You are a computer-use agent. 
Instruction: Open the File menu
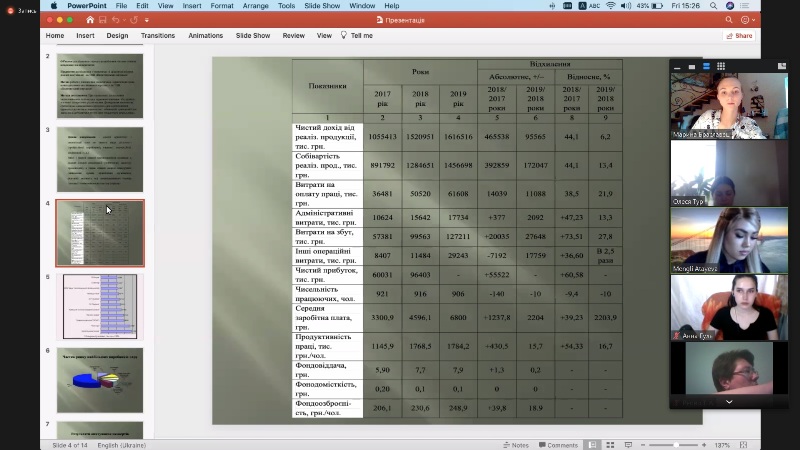(121, 6)
